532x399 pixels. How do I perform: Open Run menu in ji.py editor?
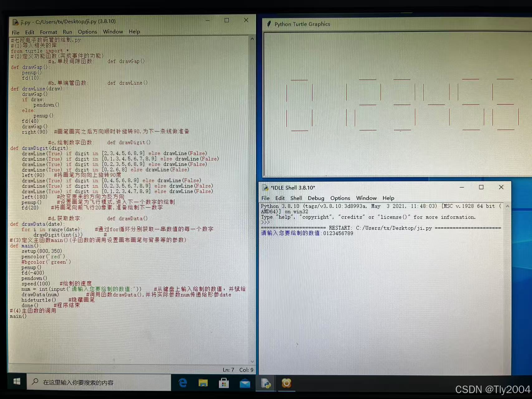tap(67, 32)
